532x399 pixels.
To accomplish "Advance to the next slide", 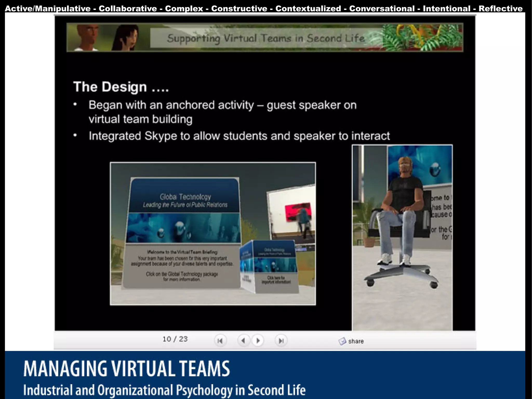I will click(x=258, y=341).
